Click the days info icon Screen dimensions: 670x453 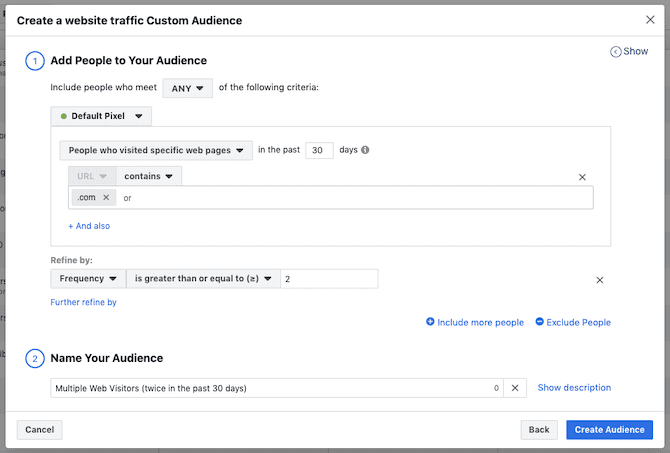click(x=365, y=151)
